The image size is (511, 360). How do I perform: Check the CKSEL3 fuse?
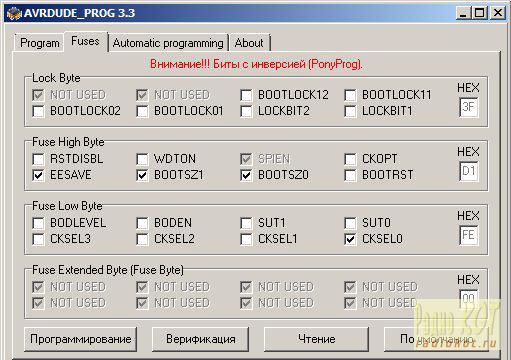[x=38, y=239]
